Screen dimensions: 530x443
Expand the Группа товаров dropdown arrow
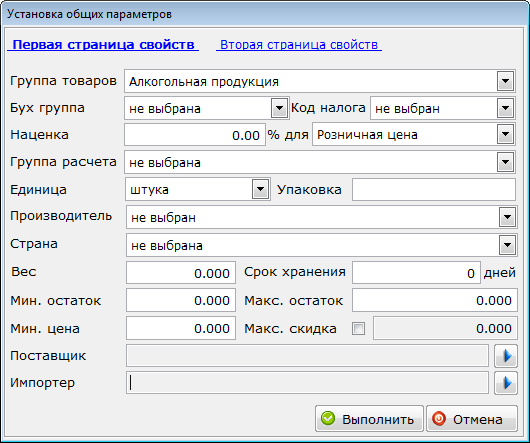click(505, 81)
